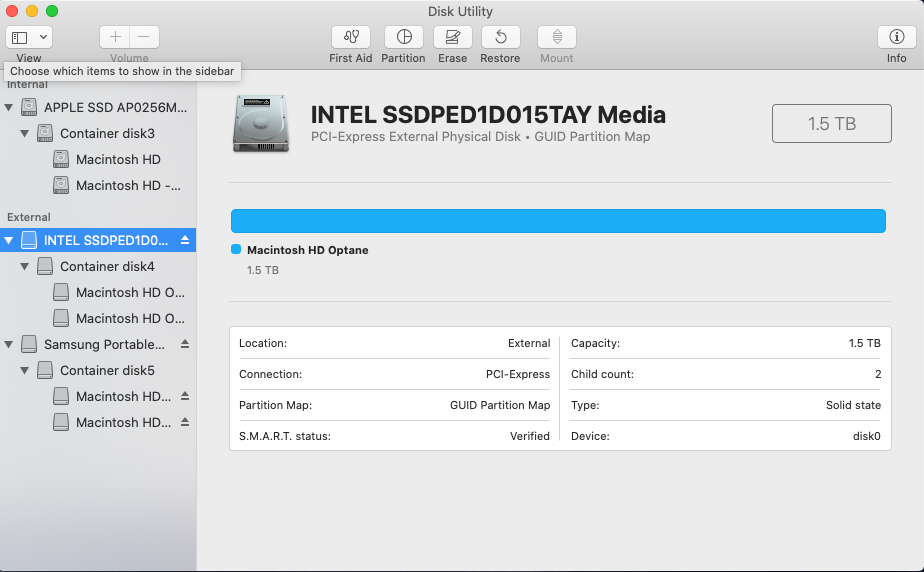The height and width of the screenshot is (572, 924).
Task: Click the blue Macintosh HD Optane legend swatch
Action: [x=236, y=249]
